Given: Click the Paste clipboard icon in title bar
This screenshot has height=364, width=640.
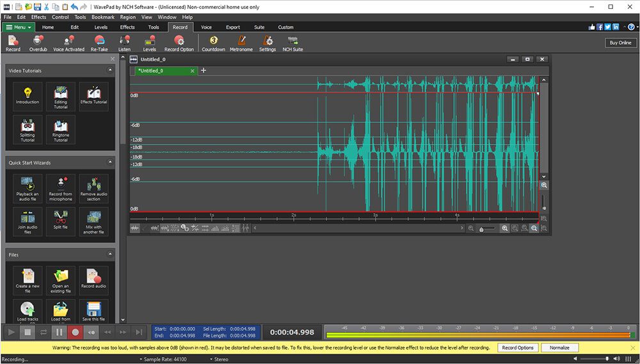Looking at the screenshot, I should pos(65,7).
